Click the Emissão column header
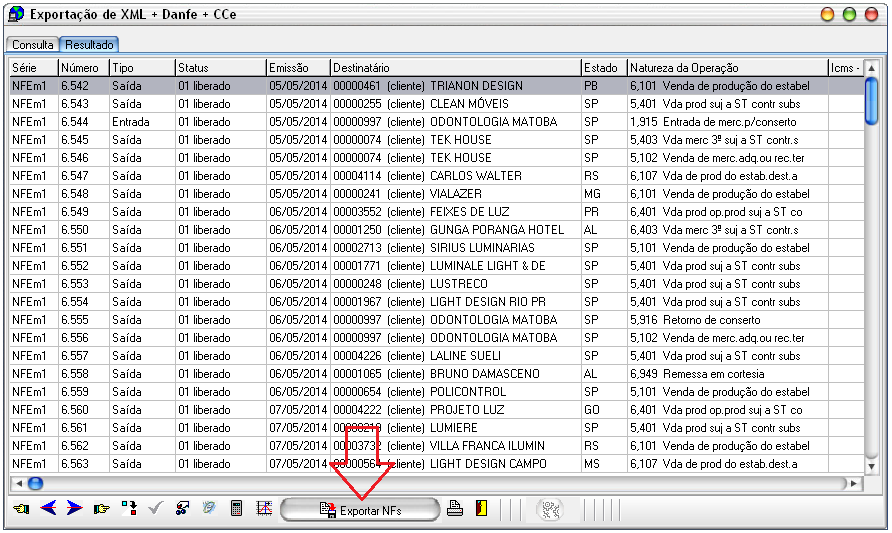This screenshot has width=892, height=533. point(298,68)
